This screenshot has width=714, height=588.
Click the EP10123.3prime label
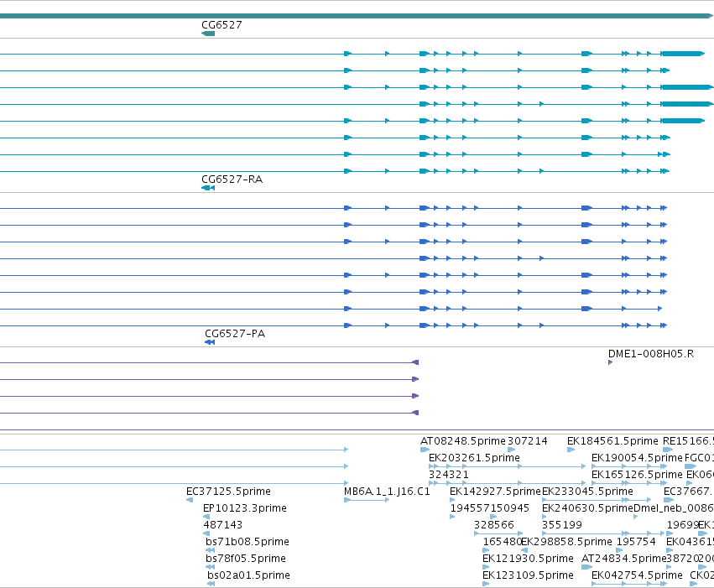click(245, 508)
